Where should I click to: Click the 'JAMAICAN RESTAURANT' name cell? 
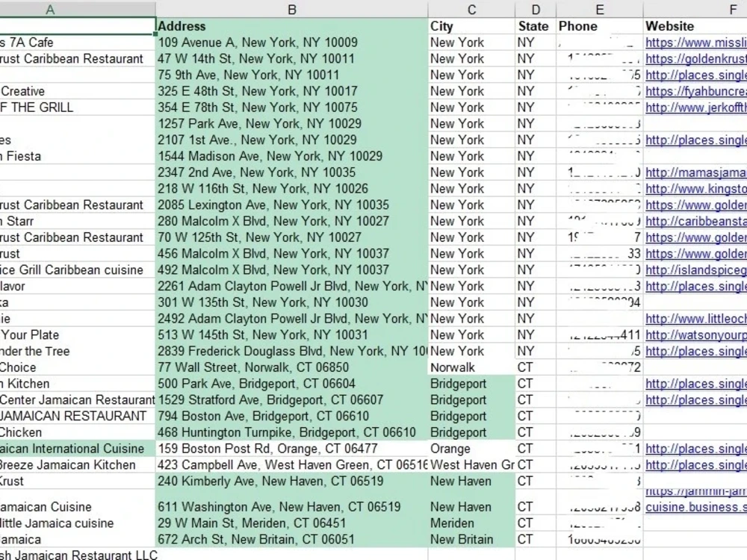(x=77, y=416)
